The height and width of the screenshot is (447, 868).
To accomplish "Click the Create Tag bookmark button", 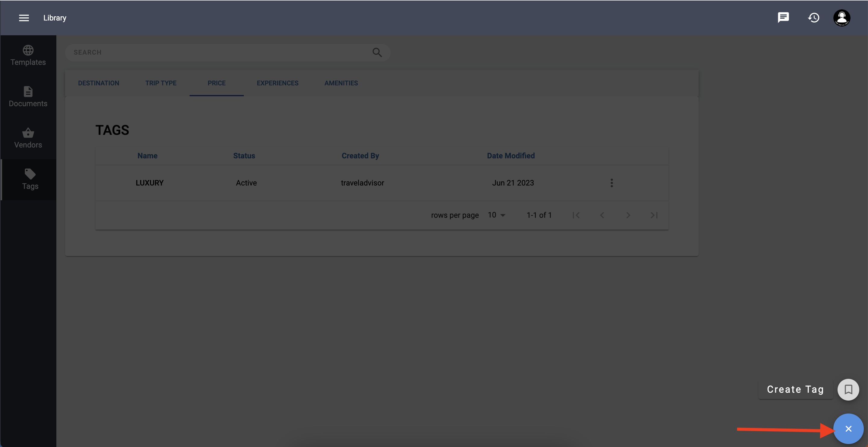I will [x=848, y=389].
